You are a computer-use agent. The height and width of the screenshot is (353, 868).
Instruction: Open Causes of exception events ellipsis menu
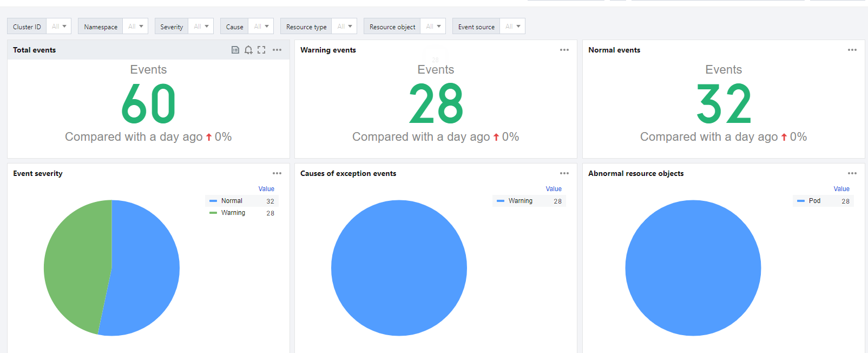tap(564, 173)
